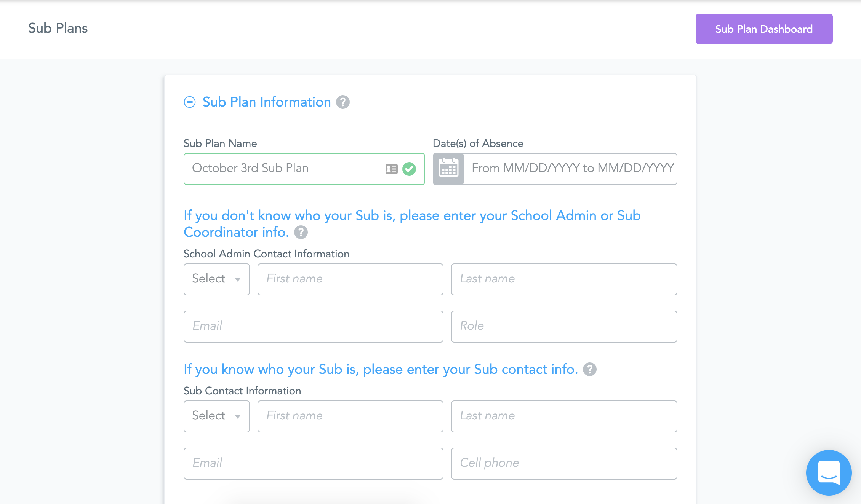The image size is (861, 504).
Task: Open the chat support widget
Action: (x=829, y=472)
